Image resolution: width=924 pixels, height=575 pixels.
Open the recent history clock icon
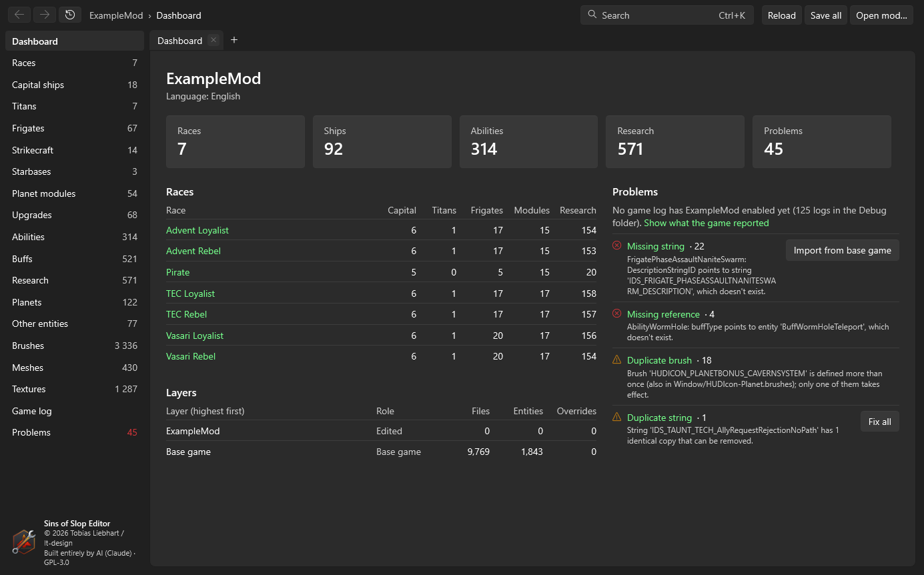pos(70,15)
